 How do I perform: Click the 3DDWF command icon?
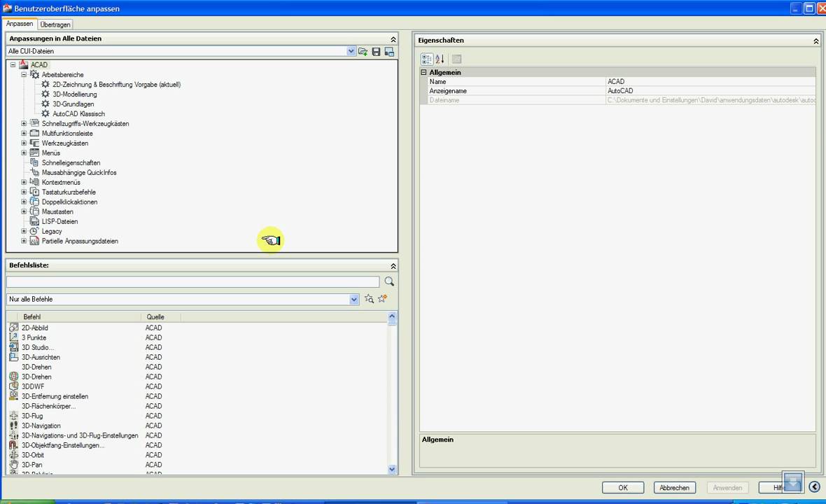14,386
